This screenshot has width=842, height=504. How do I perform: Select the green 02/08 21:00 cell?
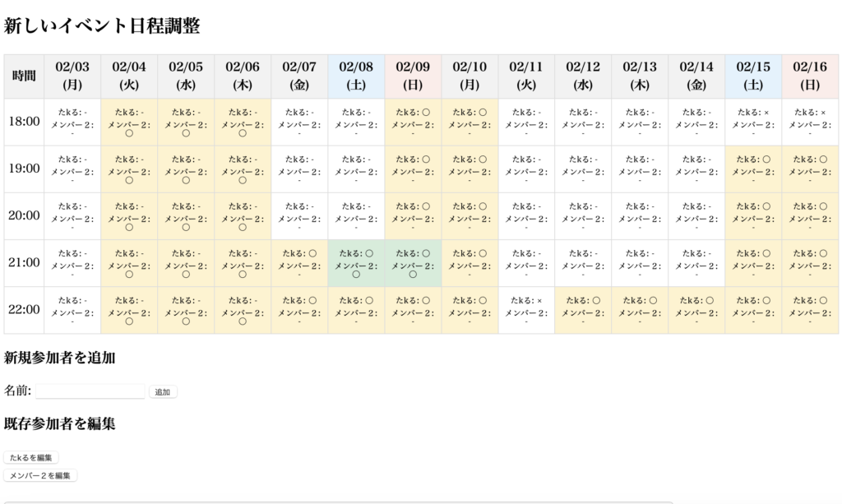click(x=356, y=263)
